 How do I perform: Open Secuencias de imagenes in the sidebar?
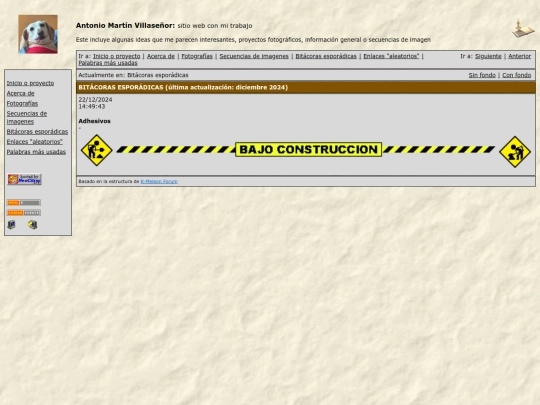(27, 117)
